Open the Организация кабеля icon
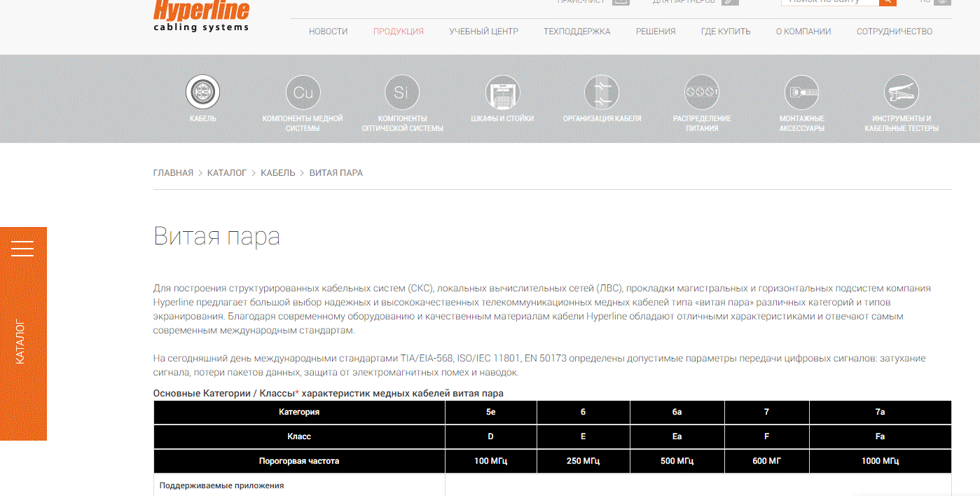The height and width of the screenshot is (496, 980). tap(602, 92)
